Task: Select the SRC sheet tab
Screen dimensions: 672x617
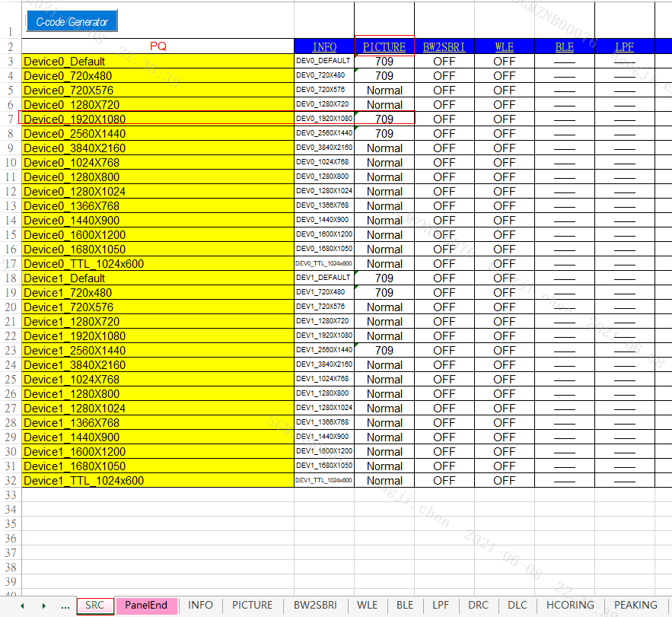Action: [x=94, y=605]
